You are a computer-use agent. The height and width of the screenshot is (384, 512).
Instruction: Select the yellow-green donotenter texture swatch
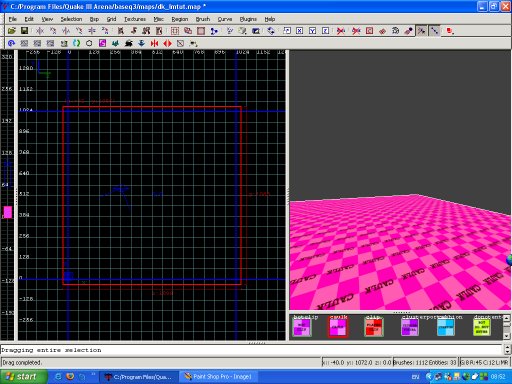482,327
